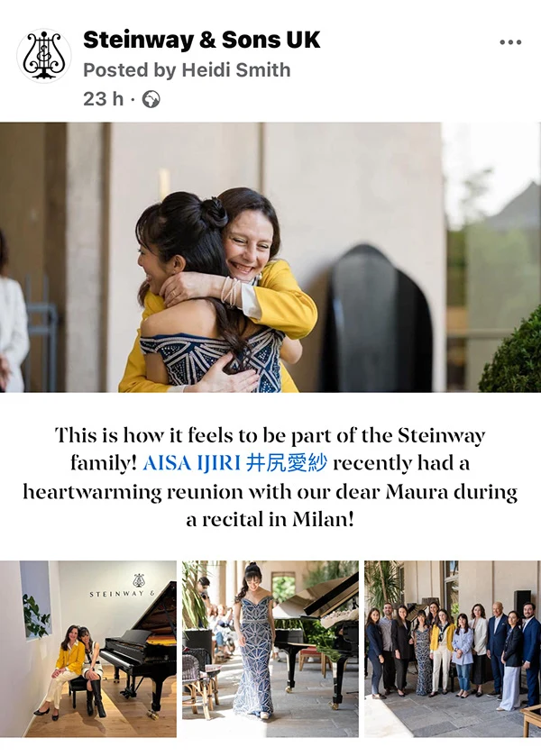Click the Heidi Smith poster name
541x756 pixels.
point(236,70)
